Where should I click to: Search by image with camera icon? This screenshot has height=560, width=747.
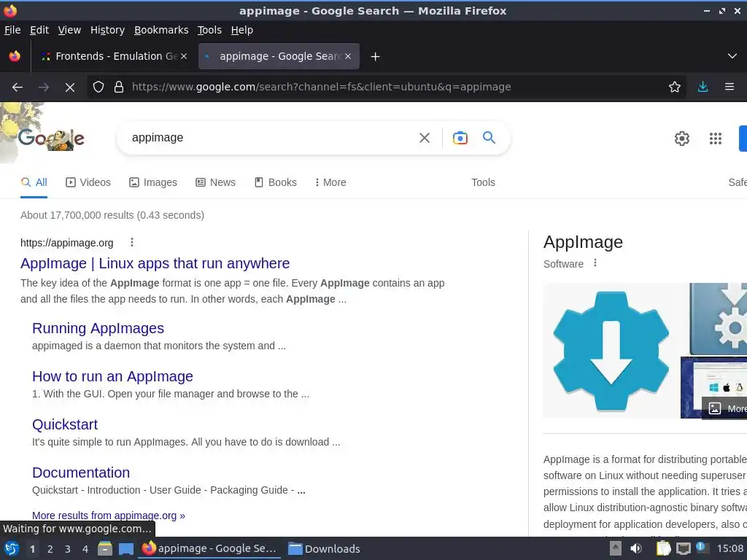(x=460, y=138)
